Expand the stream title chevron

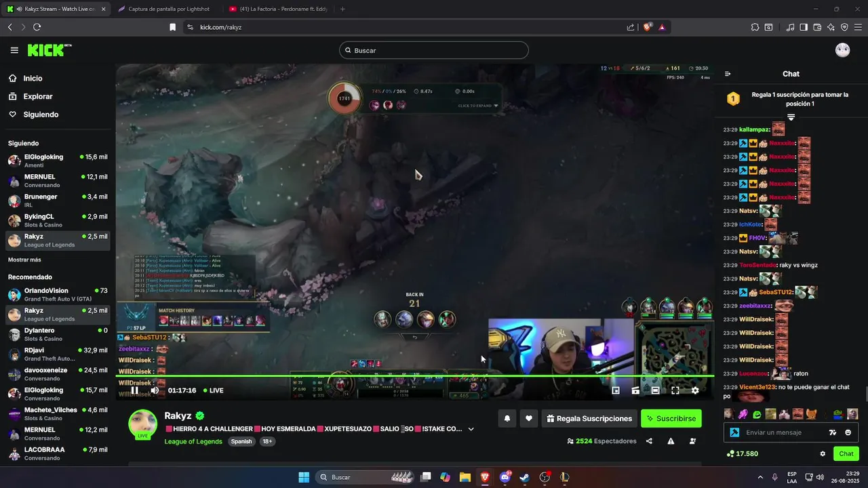coord(471,429)
